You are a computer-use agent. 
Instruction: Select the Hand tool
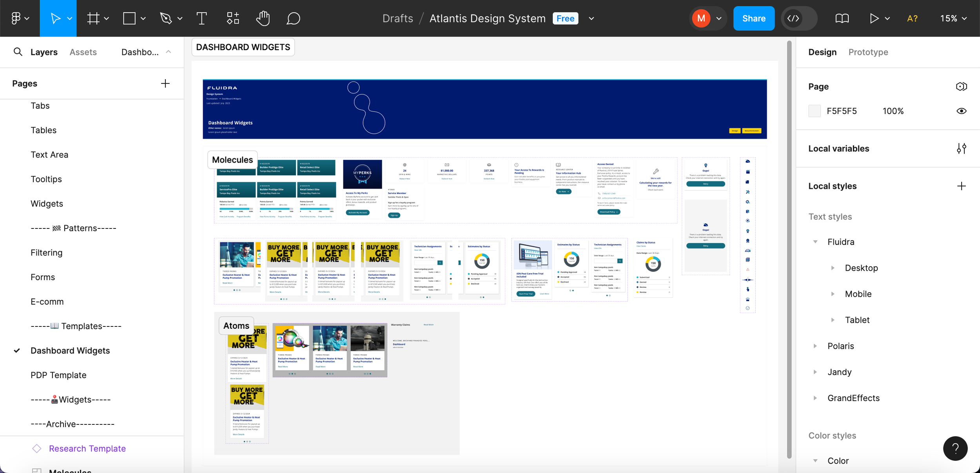pos(263,18)
